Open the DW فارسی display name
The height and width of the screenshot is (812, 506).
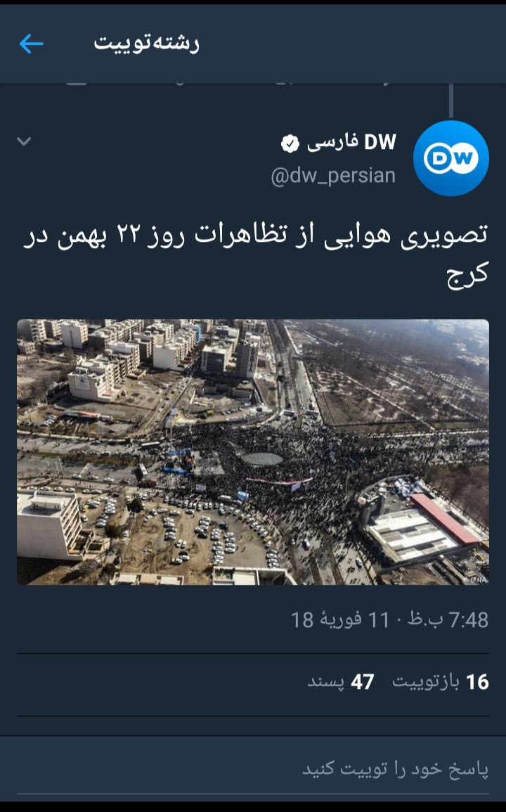(x=351, y=142)
